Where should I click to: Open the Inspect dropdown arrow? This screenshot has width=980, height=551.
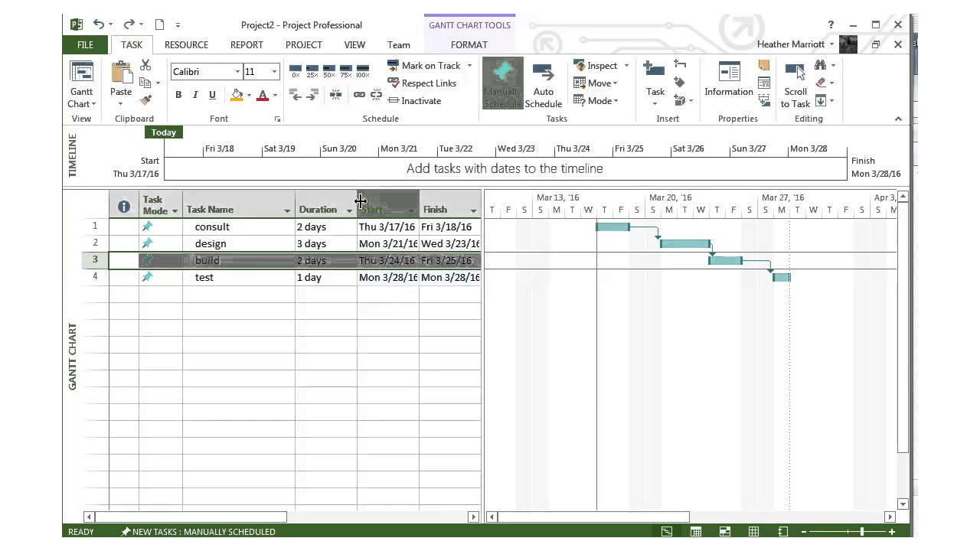point(626,66)
